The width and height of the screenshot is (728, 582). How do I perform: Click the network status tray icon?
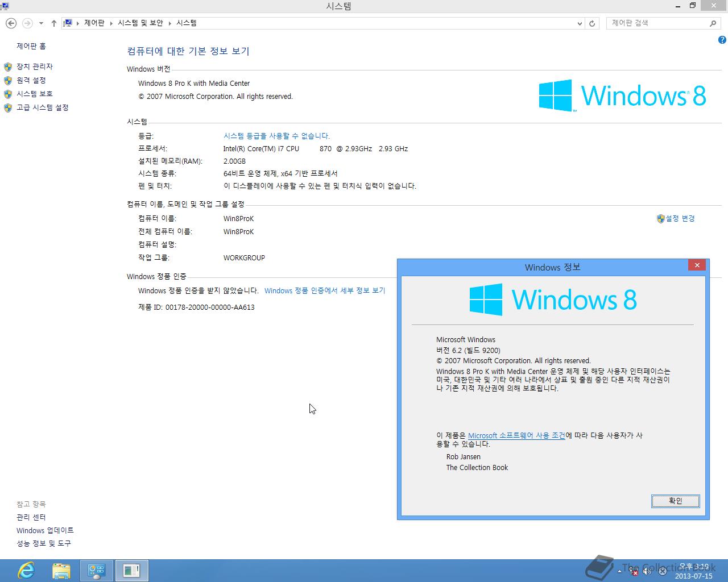click(x=634, y=571)
